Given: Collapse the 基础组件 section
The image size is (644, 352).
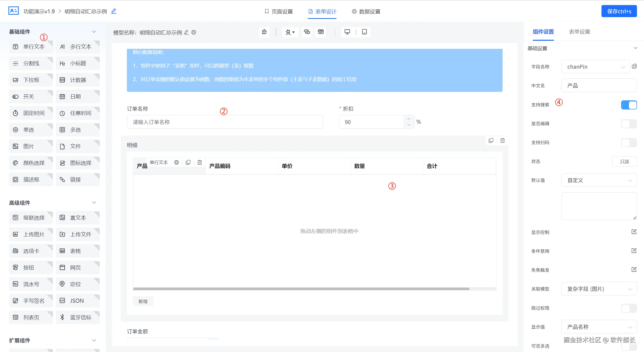Looking at the screenshot, I should (x=94, y=32).
